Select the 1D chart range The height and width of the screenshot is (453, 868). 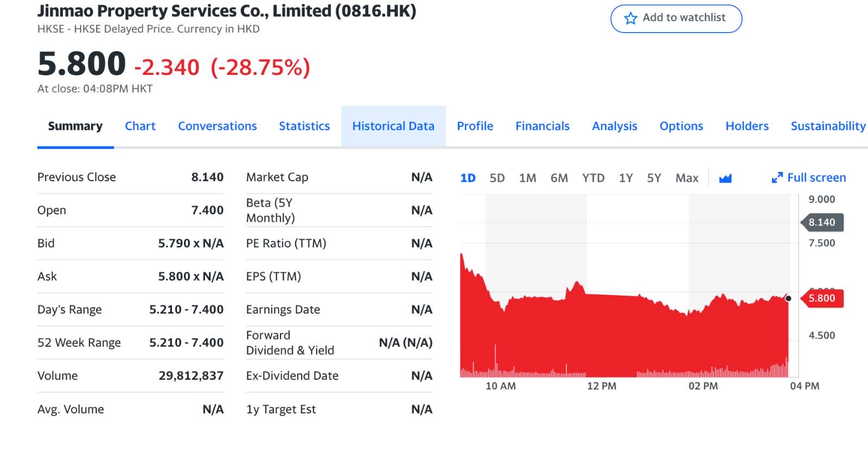pyautogui.click(x=468, y=178)
